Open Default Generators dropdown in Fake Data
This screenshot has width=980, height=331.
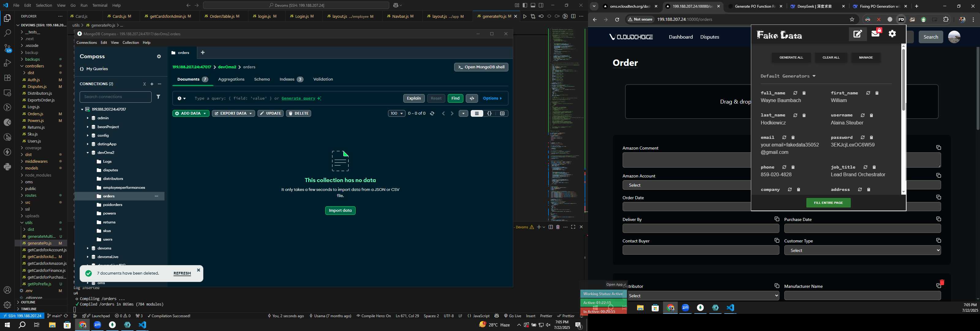point(788,76)
